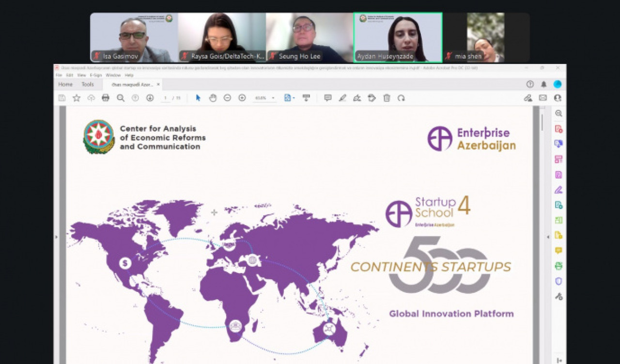Open Organize Pages pink icon in right pane
This screenshot has width=620, height=364.
[x=558, y=159]
